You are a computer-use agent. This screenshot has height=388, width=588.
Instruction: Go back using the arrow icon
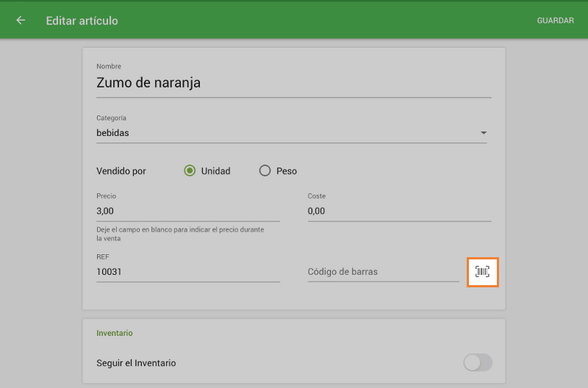coord(21,21)
